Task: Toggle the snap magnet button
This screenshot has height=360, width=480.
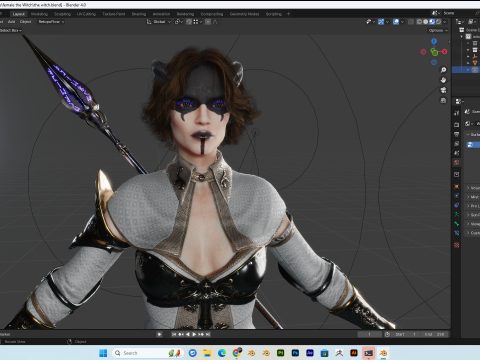Action: click(x=189, y=22)
